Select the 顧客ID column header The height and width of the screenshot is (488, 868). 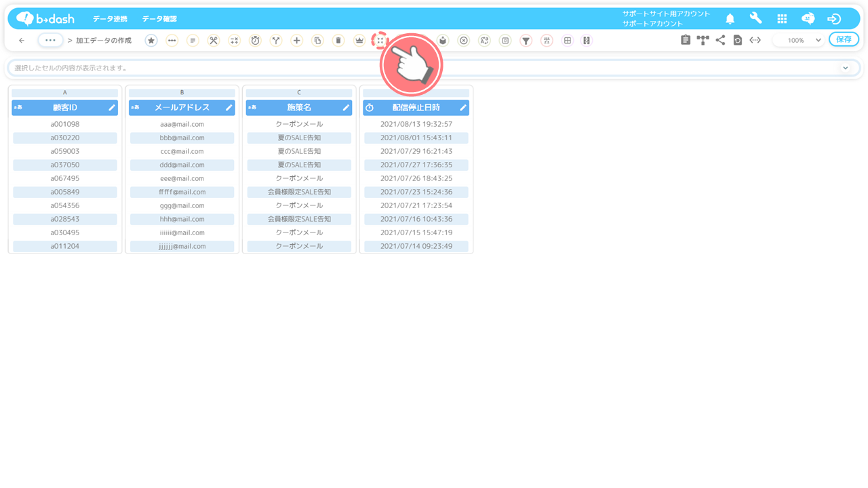65,108
